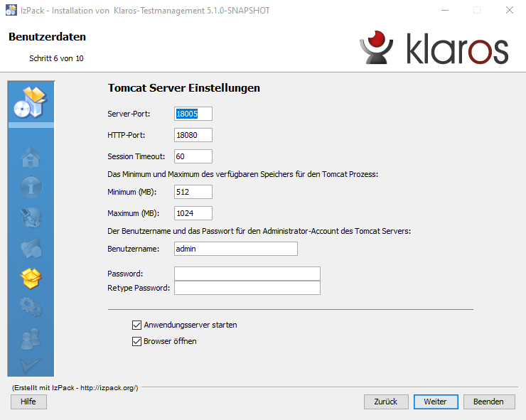Open the Hilfe help button

[28, 402]
